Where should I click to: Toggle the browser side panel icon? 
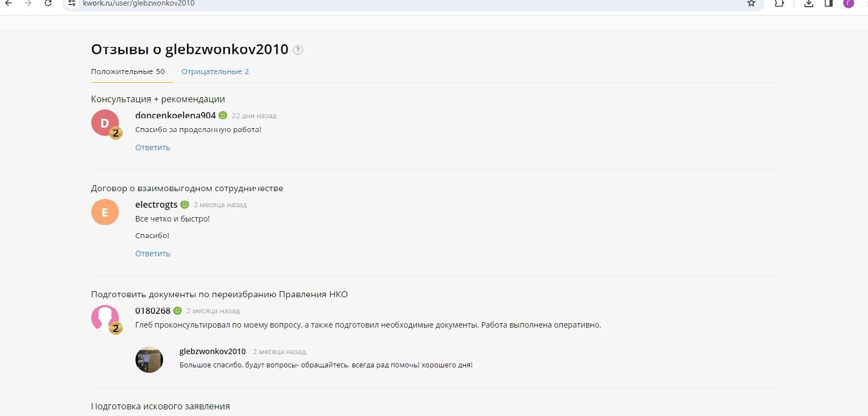click(828, 3)
